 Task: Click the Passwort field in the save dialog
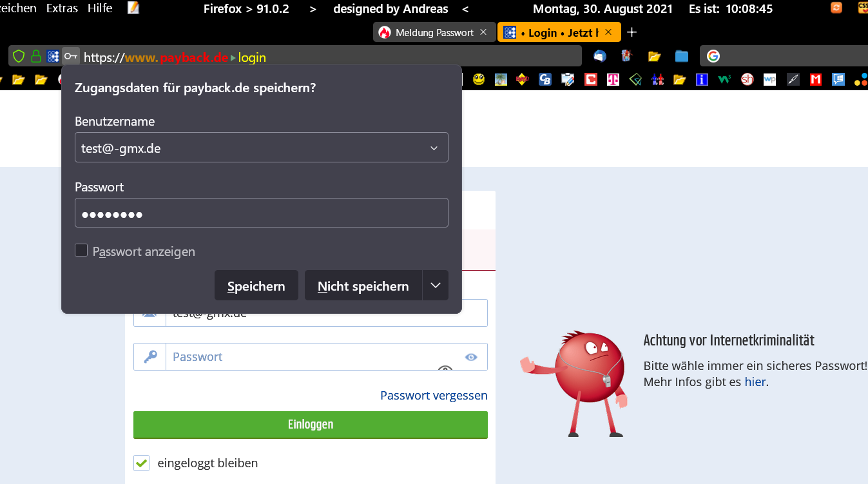click(x=262, y=213)
